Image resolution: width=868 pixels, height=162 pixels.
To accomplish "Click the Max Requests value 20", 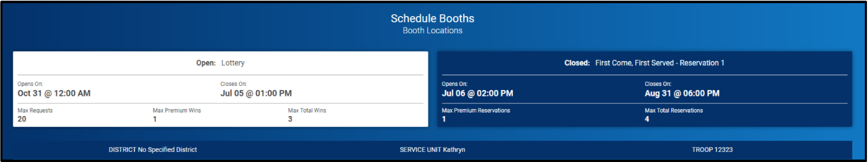I will (22, 119).
